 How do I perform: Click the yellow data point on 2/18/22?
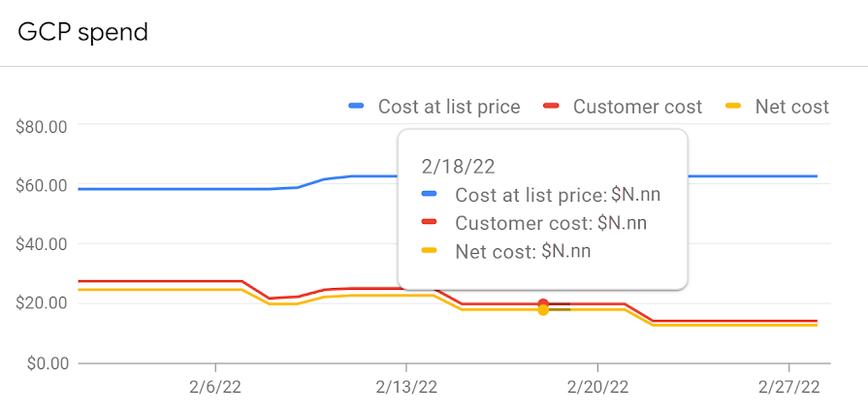543,310
